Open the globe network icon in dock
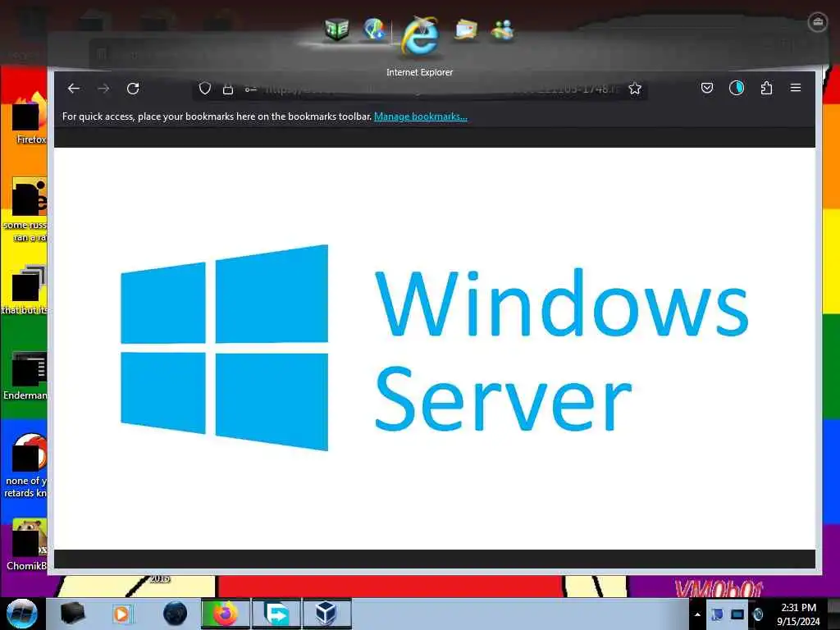The width and height of the screenshot is (840, 630). tap(374, 29)
